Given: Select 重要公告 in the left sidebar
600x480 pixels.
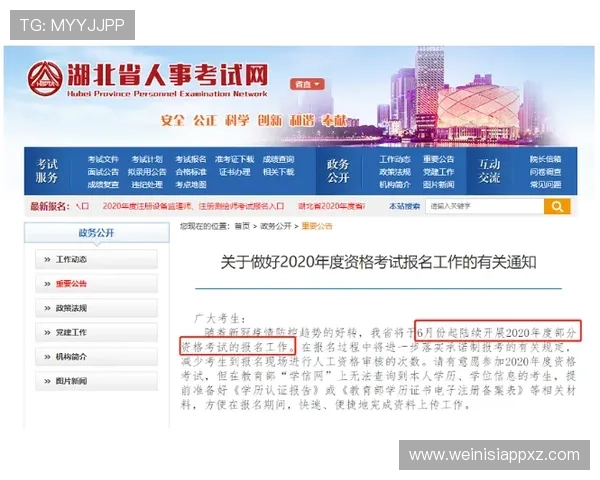Looking at the screenshot, I should pyautogui.click(x=96, y=284).
